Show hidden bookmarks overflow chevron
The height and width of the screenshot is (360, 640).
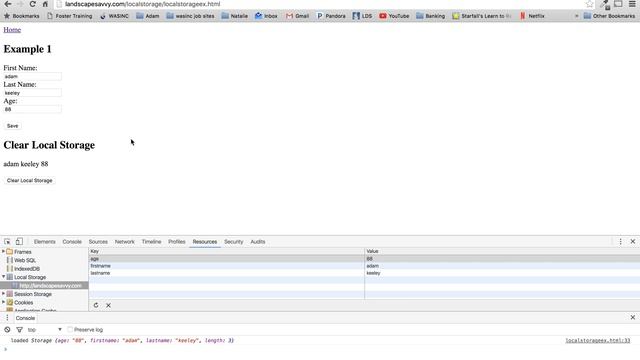pos(576,16)
